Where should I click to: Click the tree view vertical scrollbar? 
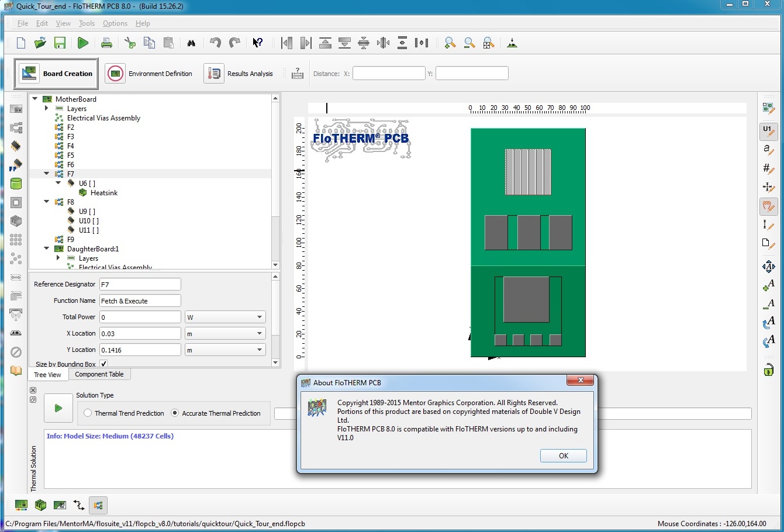(x=275, y=181)
